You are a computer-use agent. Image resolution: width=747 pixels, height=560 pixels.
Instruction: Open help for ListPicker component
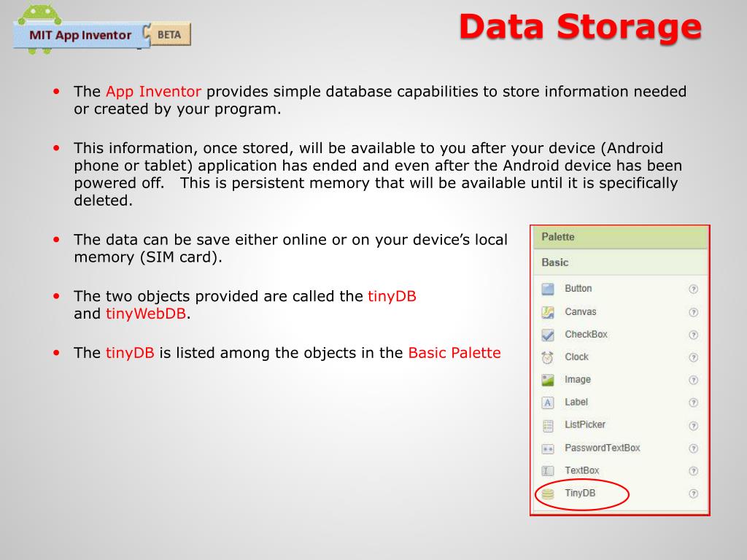(694, 425)
